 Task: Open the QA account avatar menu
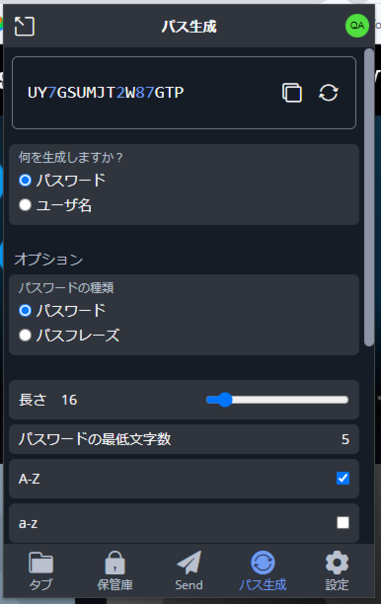coord(357,26)
